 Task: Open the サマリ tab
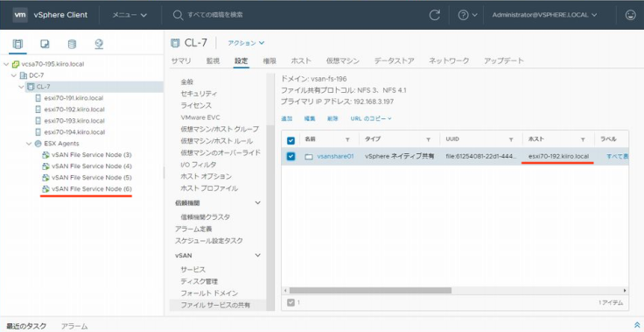click(181, 61)
